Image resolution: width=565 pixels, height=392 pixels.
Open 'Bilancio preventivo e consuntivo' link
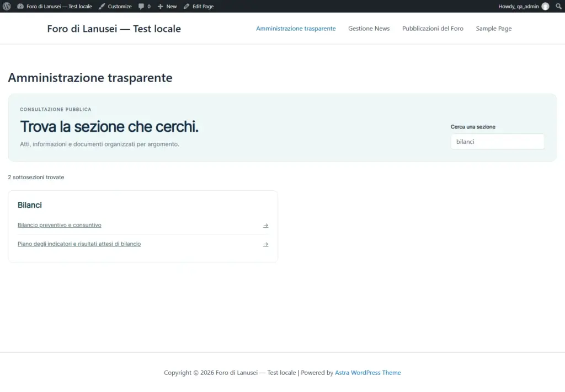(60, 225)
